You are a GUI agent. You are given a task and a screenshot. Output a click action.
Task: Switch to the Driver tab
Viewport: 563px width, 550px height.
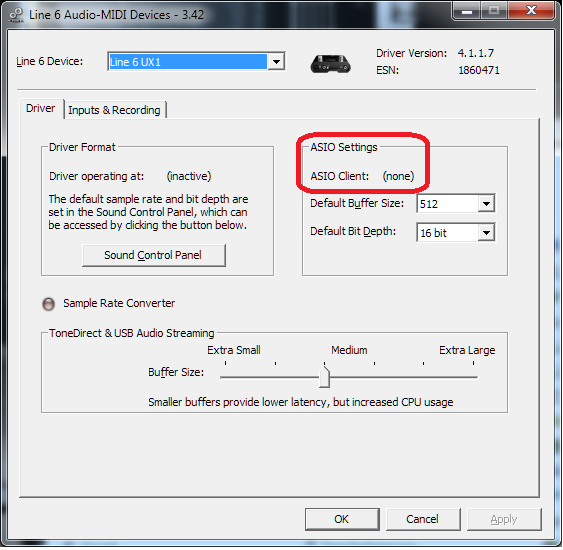[41, 108]
